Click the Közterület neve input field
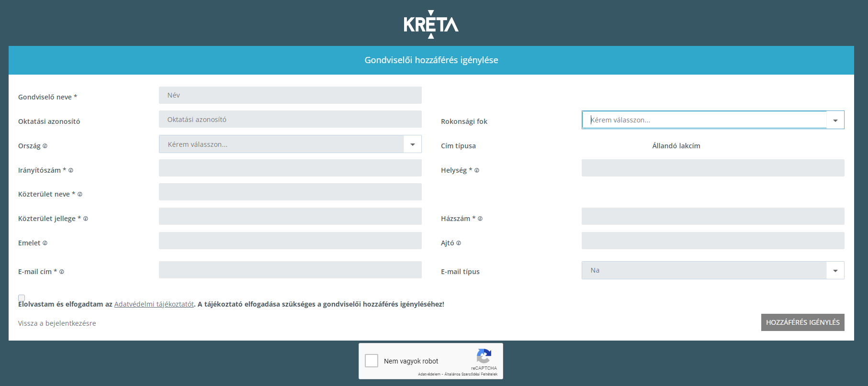This screenshot has height=386, width=868. (290, 192)
